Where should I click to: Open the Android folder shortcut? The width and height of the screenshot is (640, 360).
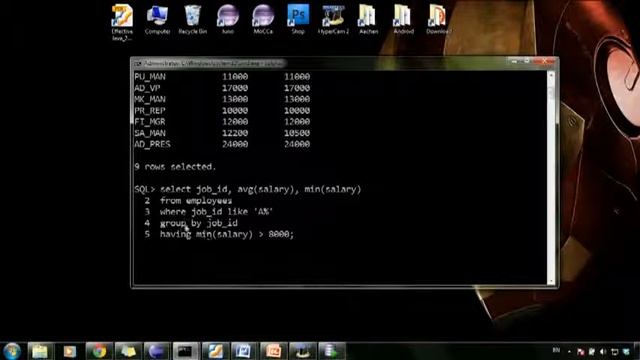[403, 19]
